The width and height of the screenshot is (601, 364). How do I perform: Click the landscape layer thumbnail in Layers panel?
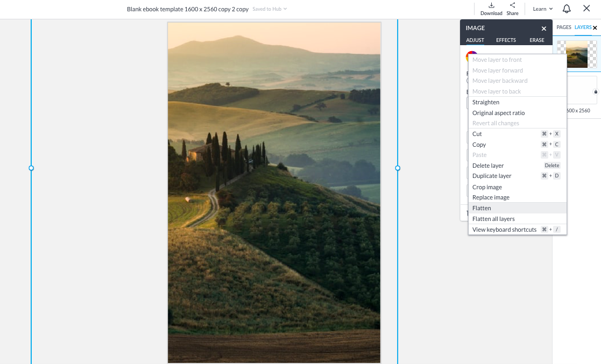[578, 54]
